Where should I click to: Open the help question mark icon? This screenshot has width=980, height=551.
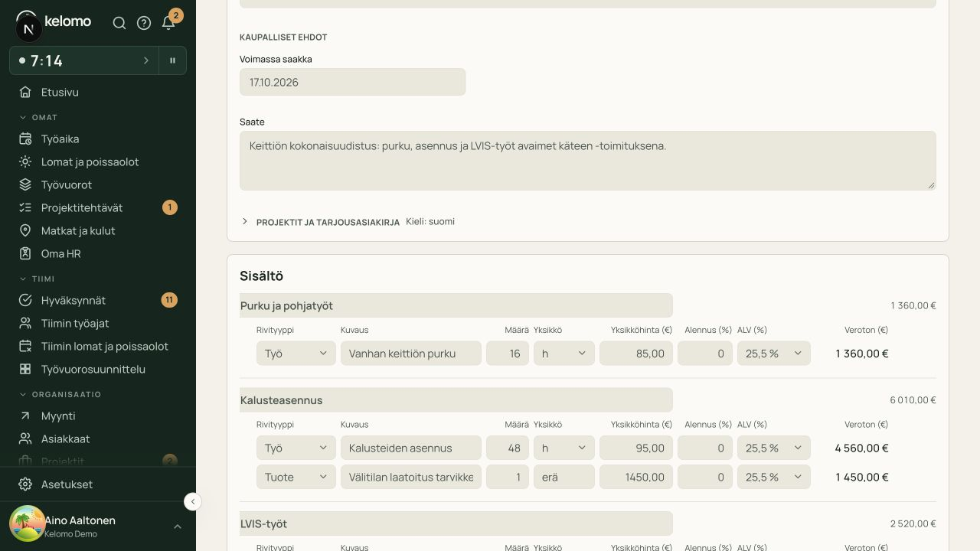pyautogui.click(x=144, y=23)
